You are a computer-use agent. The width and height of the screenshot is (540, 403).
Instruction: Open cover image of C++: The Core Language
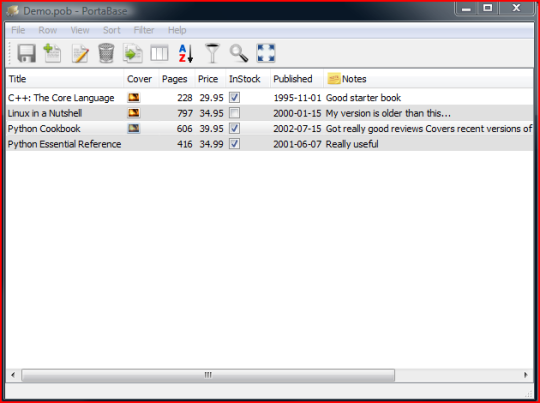134,97
